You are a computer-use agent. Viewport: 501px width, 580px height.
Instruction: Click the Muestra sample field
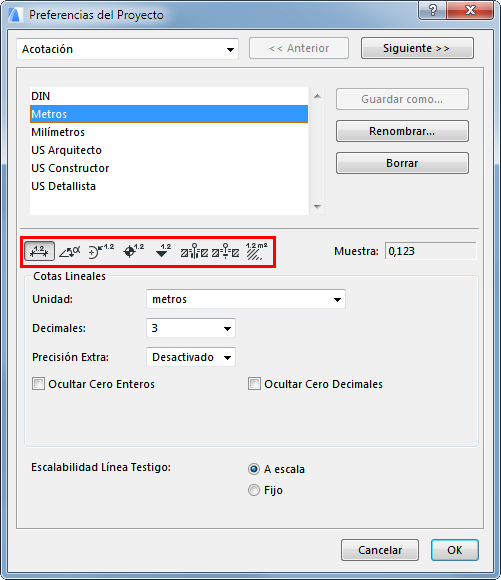click(431, 251)
